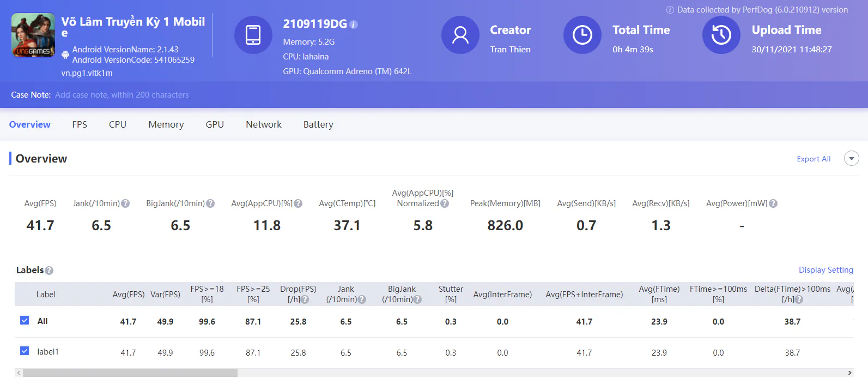This screenshot has width=868, height=384.
Task: Click the Creator person icon
Action: coord(460,35)
